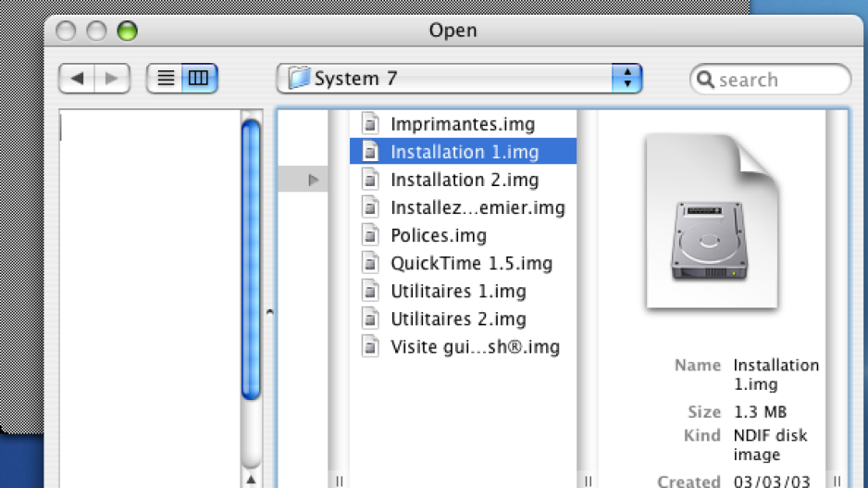Select Installation 2.img file
Image resolution: width=868 pixels, height=488 pixels.
464,180
